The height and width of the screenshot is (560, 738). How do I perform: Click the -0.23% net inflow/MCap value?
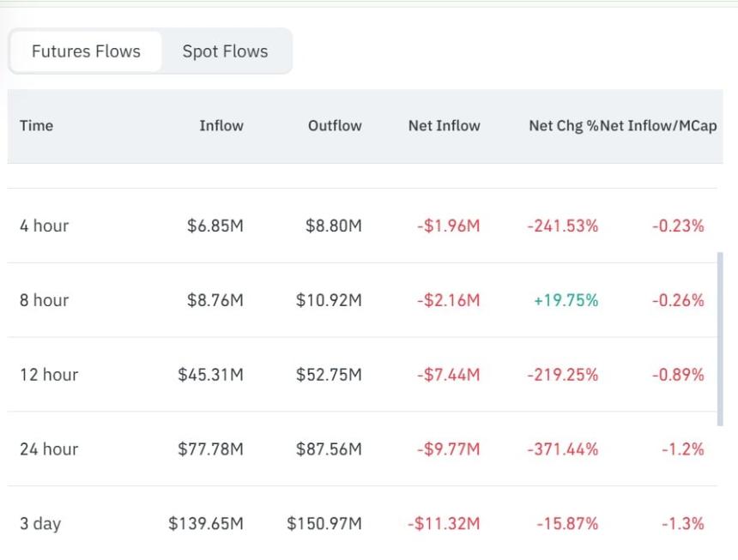click(678, 226)
